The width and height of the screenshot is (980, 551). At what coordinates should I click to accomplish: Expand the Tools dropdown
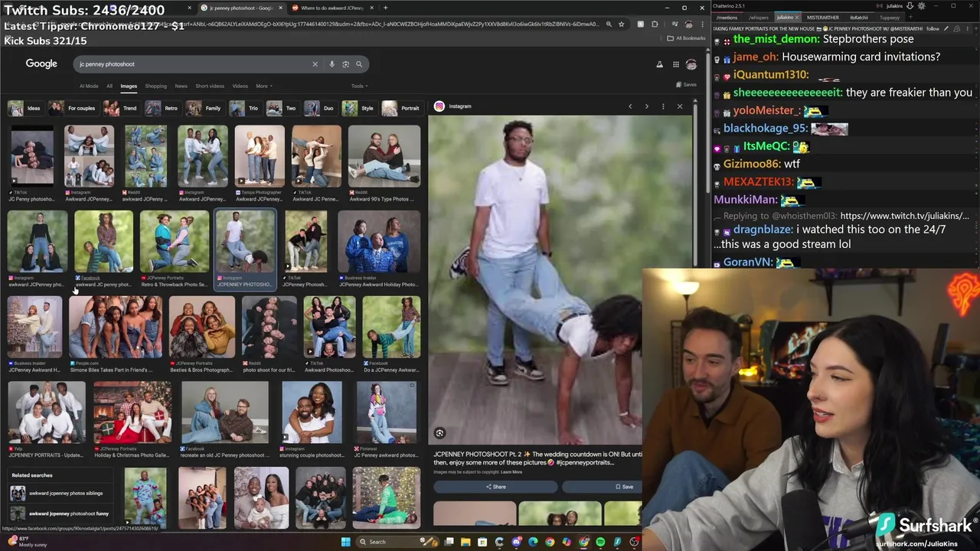click(x=359, y=86)
